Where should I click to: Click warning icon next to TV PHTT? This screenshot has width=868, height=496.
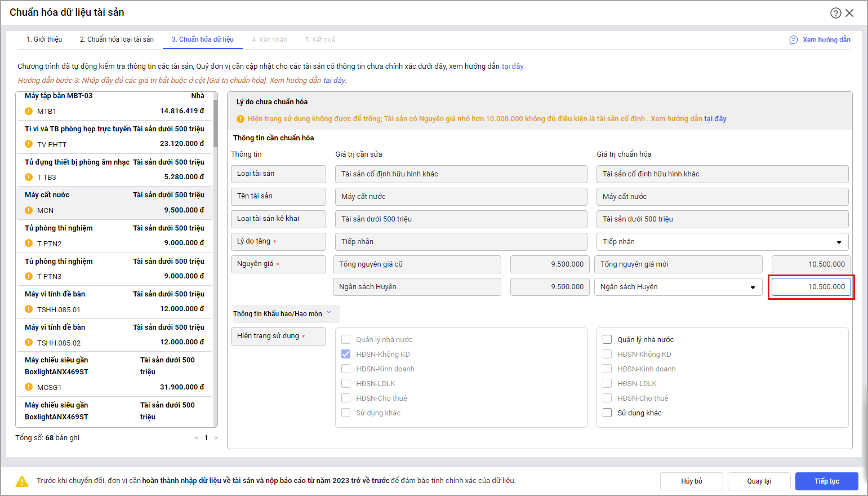click(x=29, y=144)
